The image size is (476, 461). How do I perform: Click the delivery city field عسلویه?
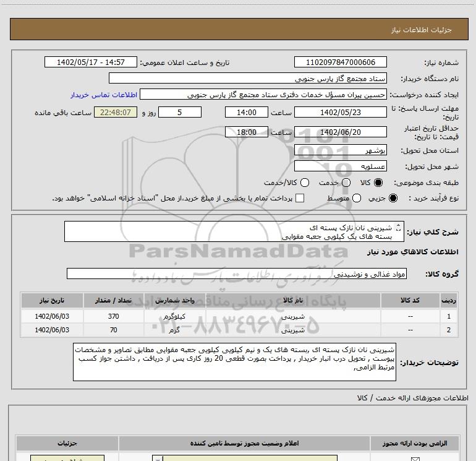click(x=340, y=166)
